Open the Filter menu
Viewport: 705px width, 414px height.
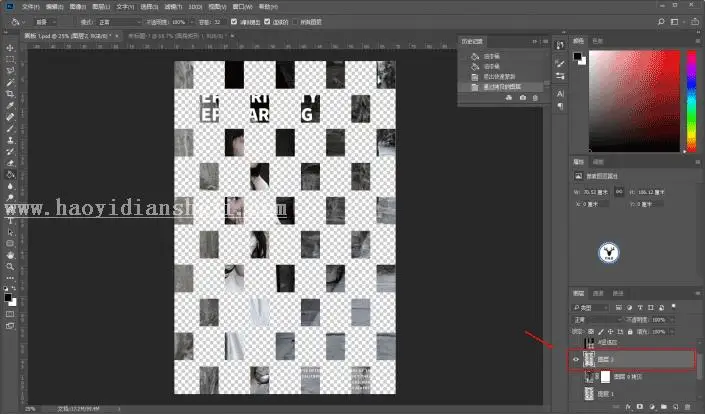[x=173, y=7]
